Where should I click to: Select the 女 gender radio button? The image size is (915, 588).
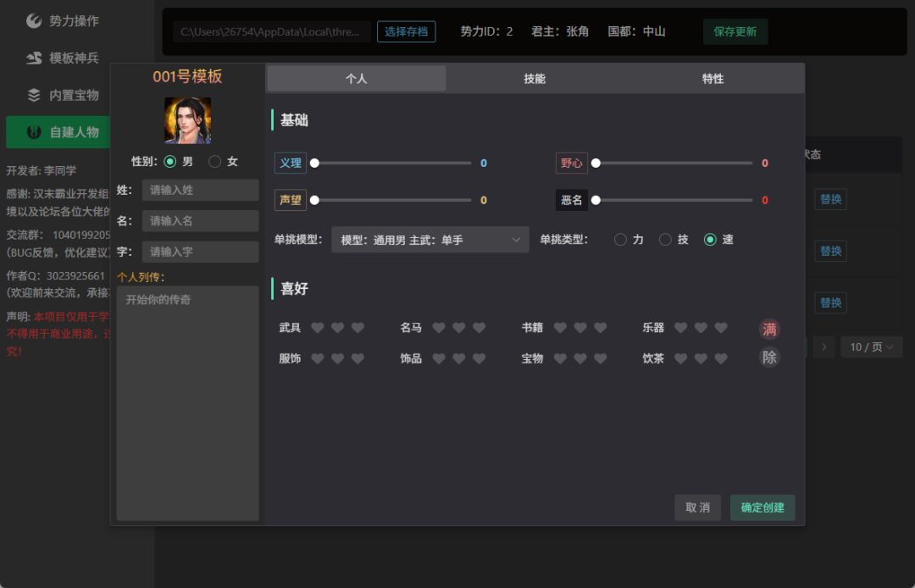tap(214, 162)
